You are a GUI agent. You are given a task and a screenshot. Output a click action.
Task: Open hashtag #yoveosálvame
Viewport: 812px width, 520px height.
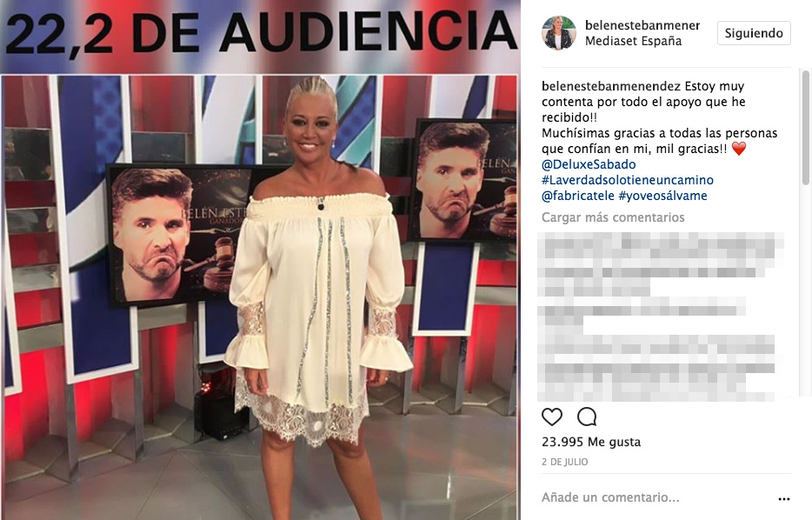(x=662, y=196)
